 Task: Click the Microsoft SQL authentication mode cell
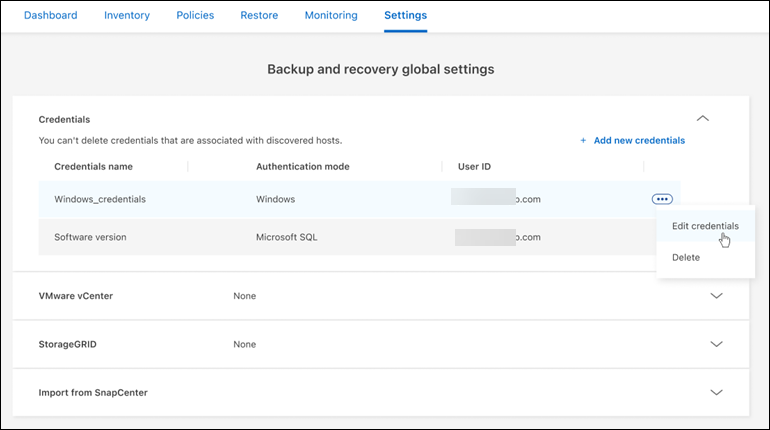[289, 237]
